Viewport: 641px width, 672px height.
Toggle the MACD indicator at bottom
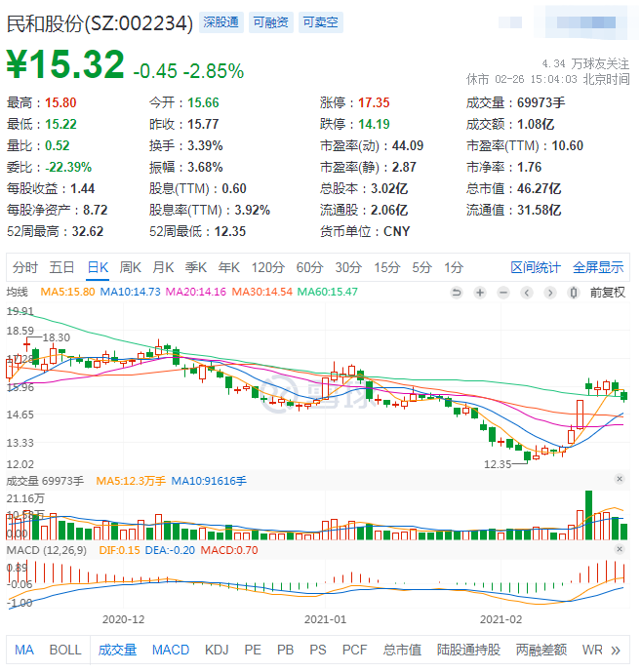pos(171,651)
